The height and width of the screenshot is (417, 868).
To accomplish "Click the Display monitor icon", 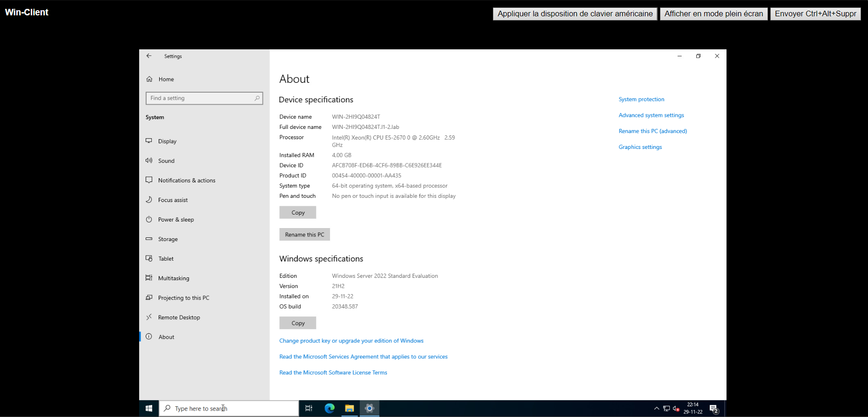I will pyautogui.click(x=149, y=141).
